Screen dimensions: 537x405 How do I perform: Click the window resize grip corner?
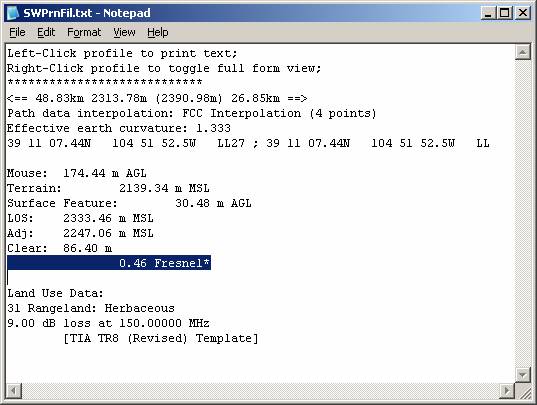point(524,391)
